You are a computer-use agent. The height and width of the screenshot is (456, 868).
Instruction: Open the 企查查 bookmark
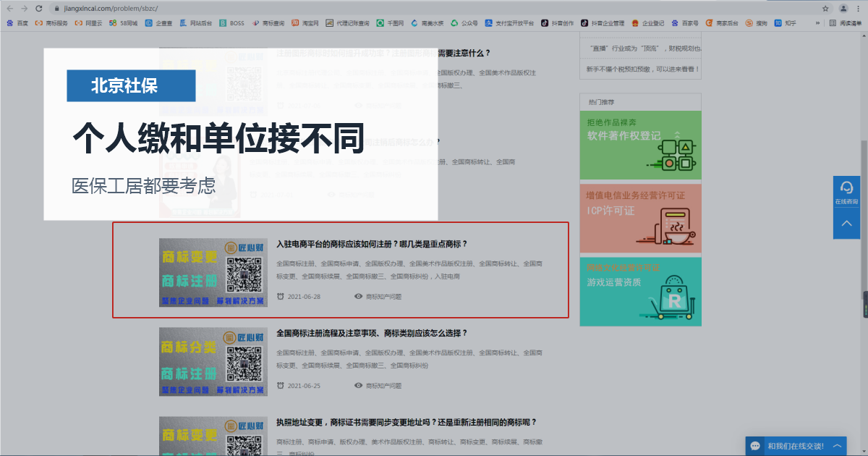158,23
